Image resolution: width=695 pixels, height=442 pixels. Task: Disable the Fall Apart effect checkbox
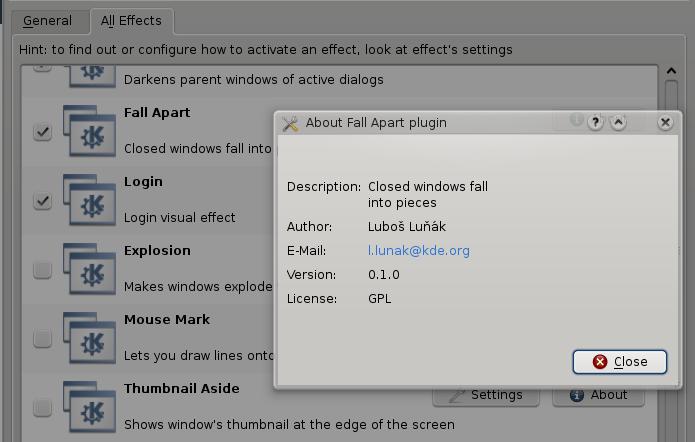coord(42,132)
